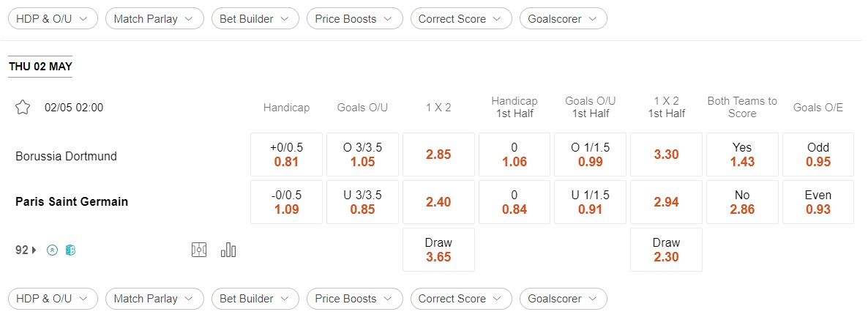This screenshot has height=320, width=868.
Task: Open the football pitch live view icon
Action: (199, 250)
